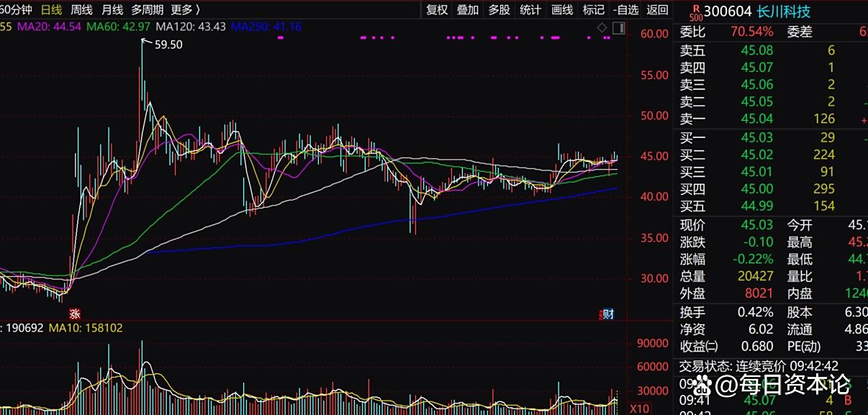The width and height of the screenshot is (868, 415).
Task: Switch chart to 日线 daily period
Action: 51,9
